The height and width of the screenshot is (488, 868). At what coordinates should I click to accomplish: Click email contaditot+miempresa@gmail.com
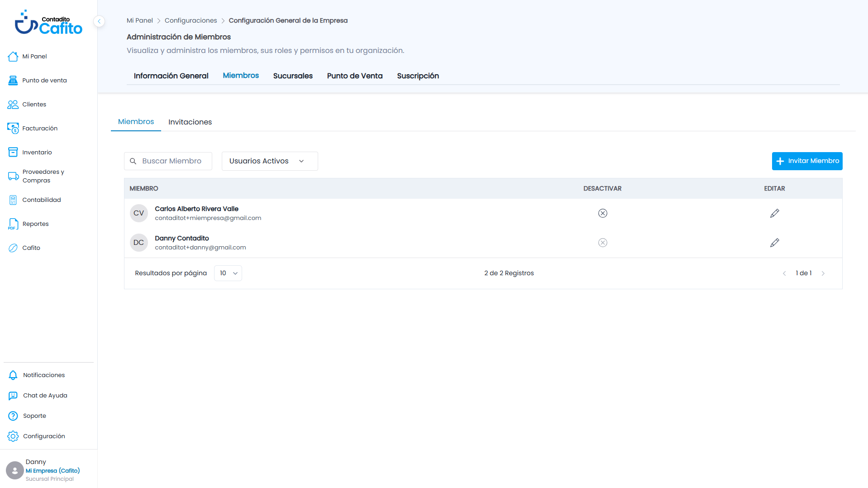[x=208, y=218]
